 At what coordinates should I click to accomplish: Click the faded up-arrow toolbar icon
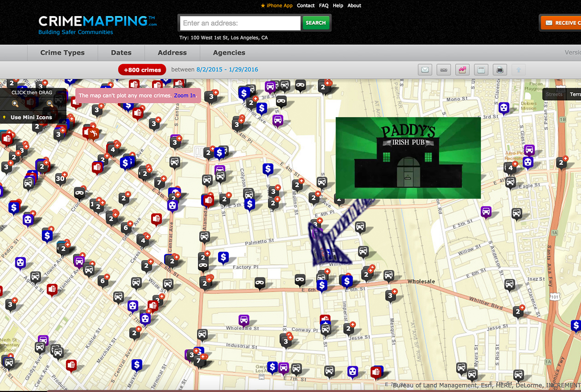518,70
